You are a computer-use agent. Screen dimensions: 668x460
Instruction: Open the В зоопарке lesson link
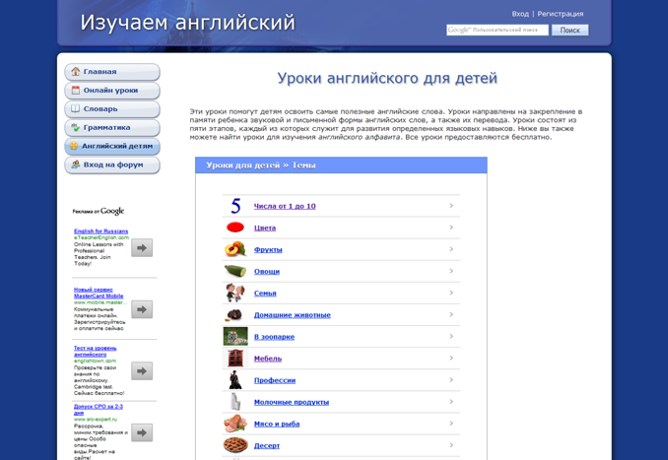click(x=274, y=336)
